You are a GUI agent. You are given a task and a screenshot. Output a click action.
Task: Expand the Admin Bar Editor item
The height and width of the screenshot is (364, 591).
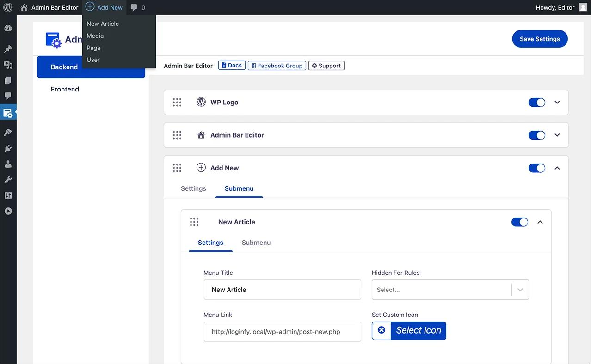point(557,135)
